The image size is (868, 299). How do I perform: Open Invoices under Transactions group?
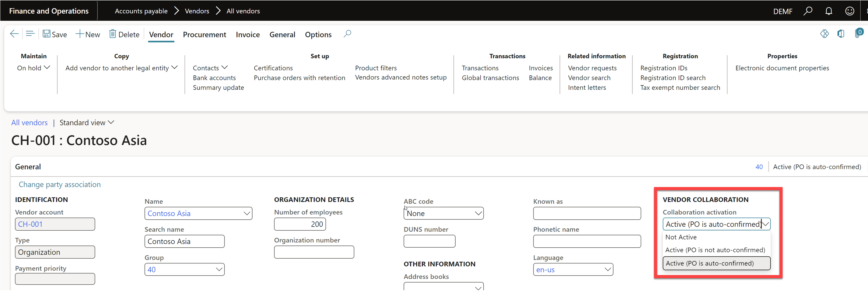pyautogui.click(x=541, y=68)
